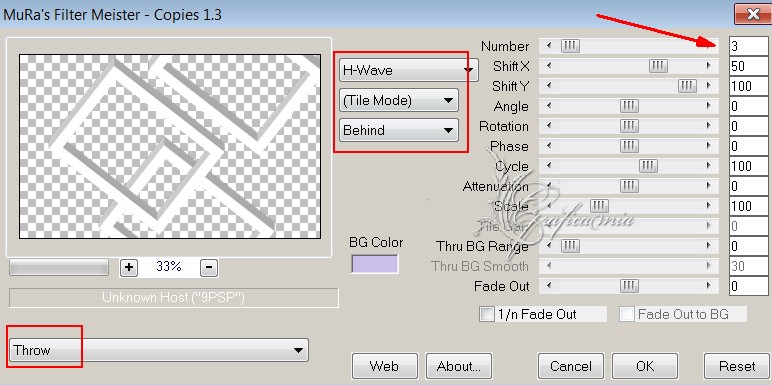
Task: Pick the BG Color lavender swatch
Action: click(375, 264)
